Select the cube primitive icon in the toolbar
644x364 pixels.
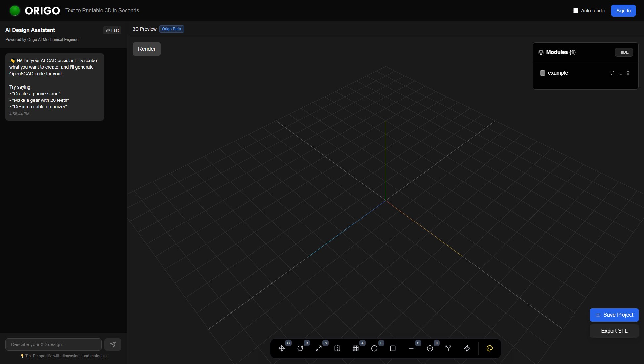pyautogui.click(x=392, y=348)
